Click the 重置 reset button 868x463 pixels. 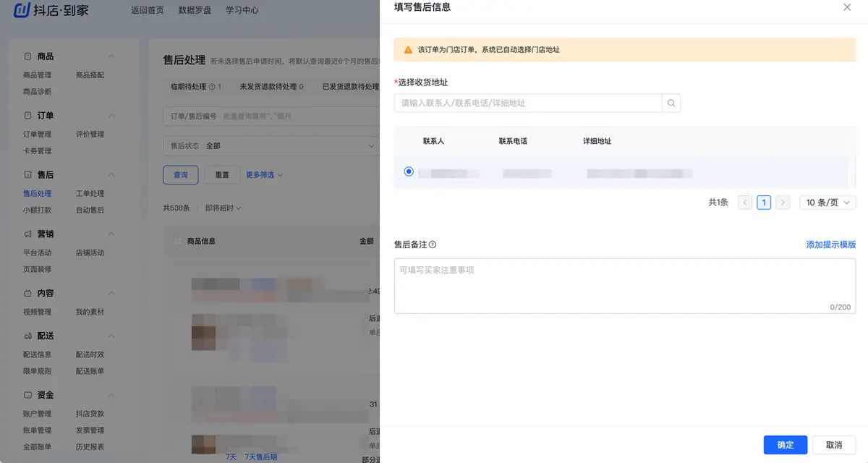coord(222,175)
